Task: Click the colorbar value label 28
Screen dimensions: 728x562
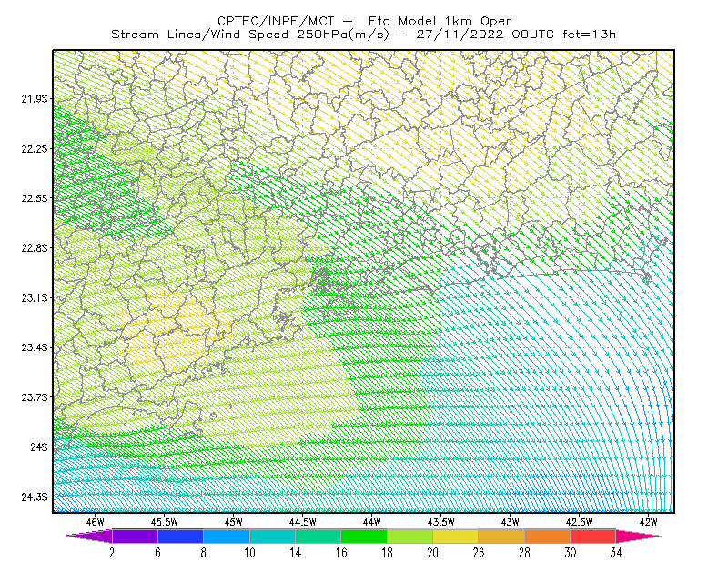Action: coord(525,552)
